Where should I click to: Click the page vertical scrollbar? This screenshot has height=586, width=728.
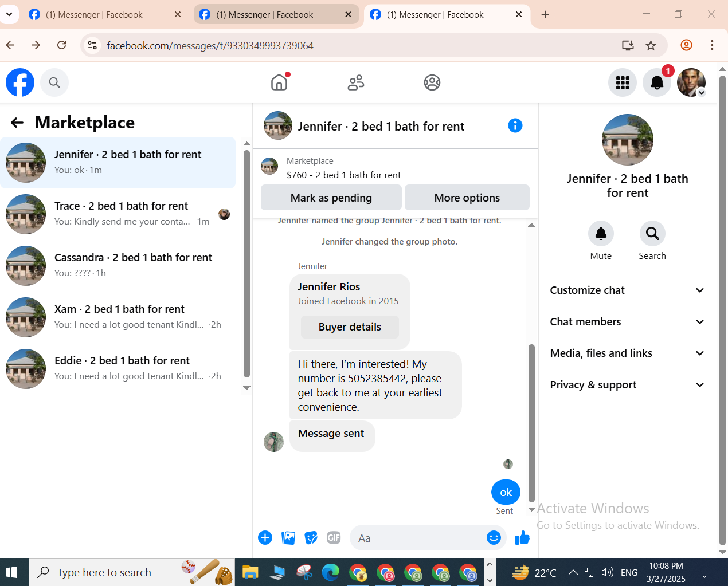point(722,309)
